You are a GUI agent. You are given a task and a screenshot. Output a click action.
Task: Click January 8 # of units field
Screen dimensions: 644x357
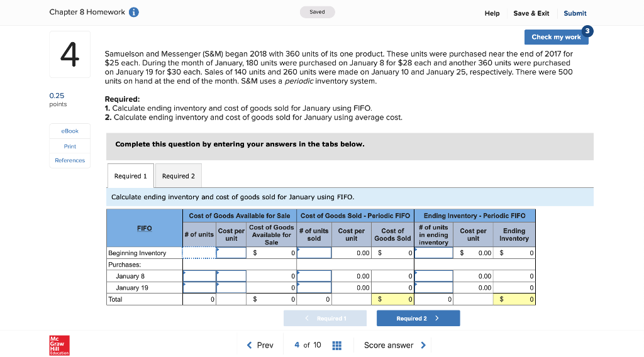[x=199, y=276]
